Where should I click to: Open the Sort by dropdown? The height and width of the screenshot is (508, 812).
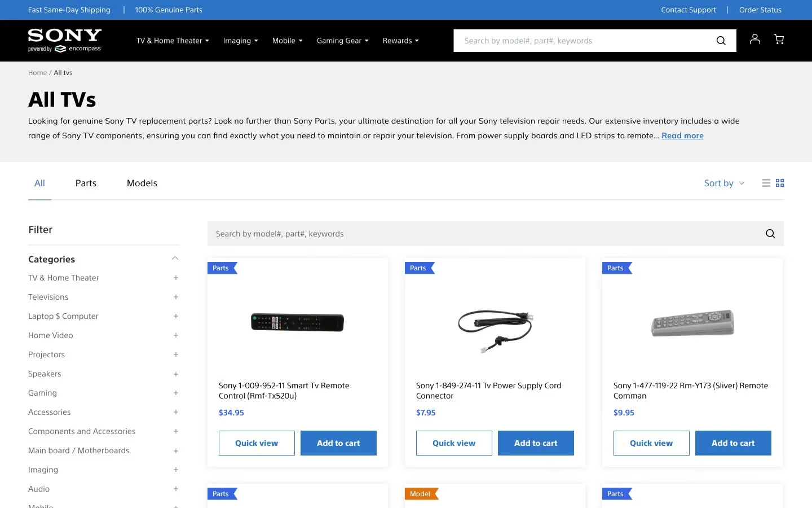(x=724, y=183)
